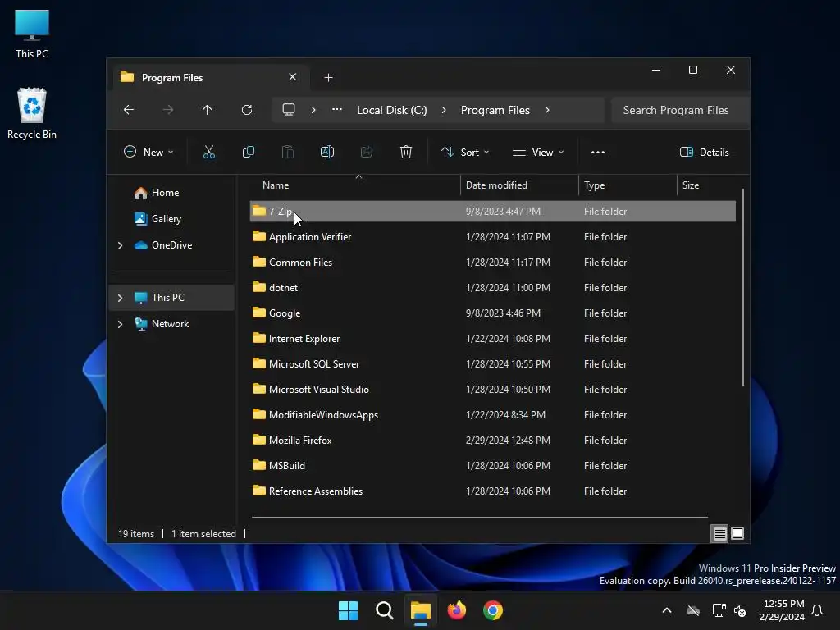The image size is (840, 630).
Task: Open the Windows Start menu
Action: coord(348,610)
